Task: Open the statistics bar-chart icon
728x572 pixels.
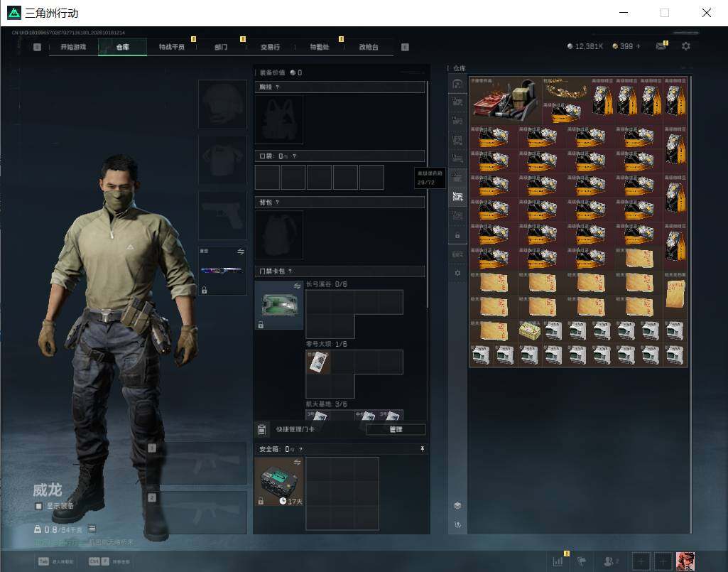Action: 558,561
